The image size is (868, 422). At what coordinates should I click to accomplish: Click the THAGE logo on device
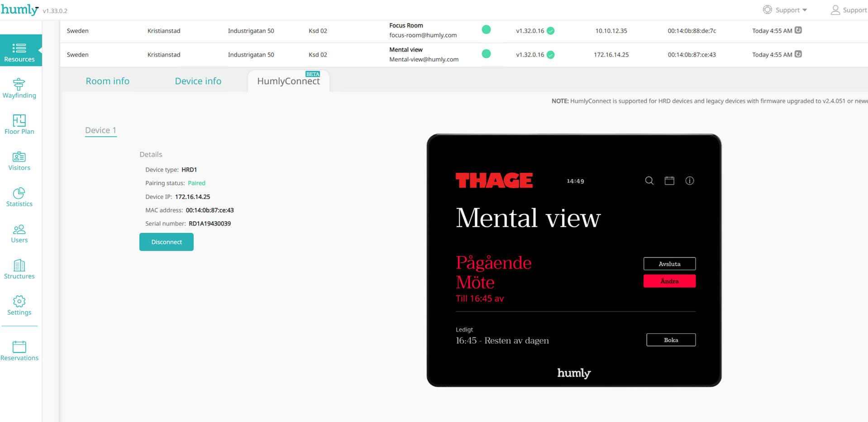(494, 180)
